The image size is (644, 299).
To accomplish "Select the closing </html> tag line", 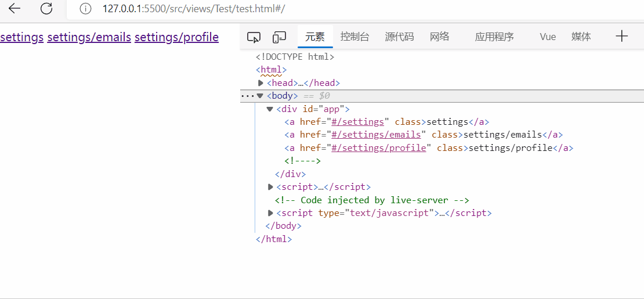I will 273,239.
